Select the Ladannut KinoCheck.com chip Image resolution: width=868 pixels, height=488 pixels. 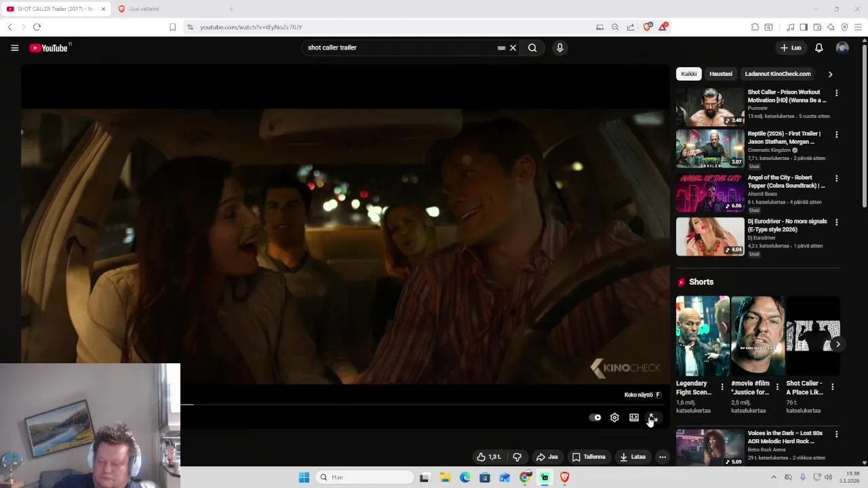click(778, 74)
